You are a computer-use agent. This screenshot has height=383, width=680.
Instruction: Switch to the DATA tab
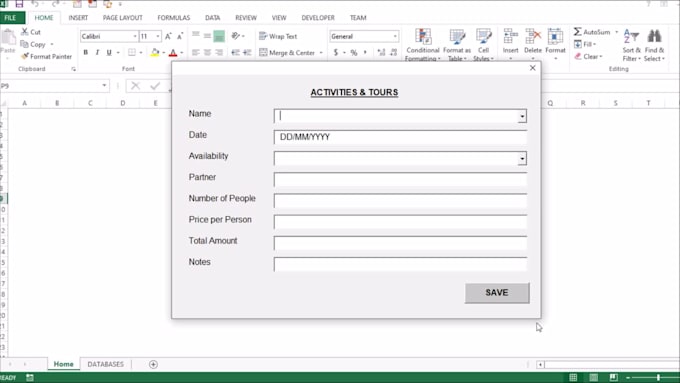pos(212,18)
